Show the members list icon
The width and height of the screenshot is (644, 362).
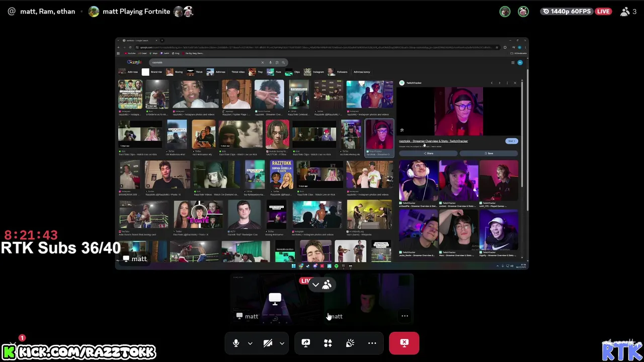click(327, 285)
